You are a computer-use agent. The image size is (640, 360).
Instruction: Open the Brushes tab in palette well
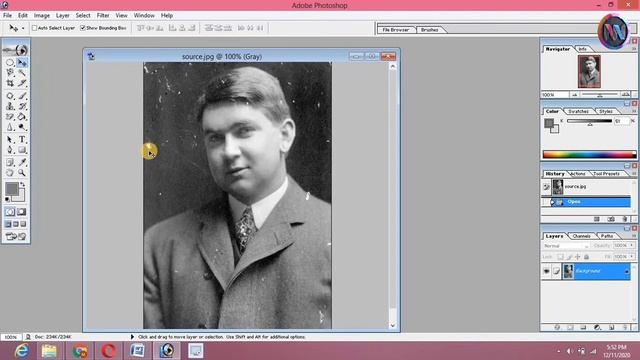(429, 30)
